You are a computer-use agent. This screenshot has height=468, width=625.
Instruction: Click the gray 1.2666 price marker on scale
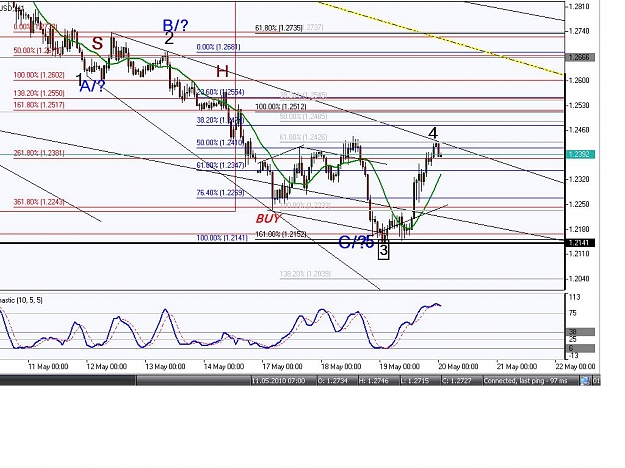[580, 57]
